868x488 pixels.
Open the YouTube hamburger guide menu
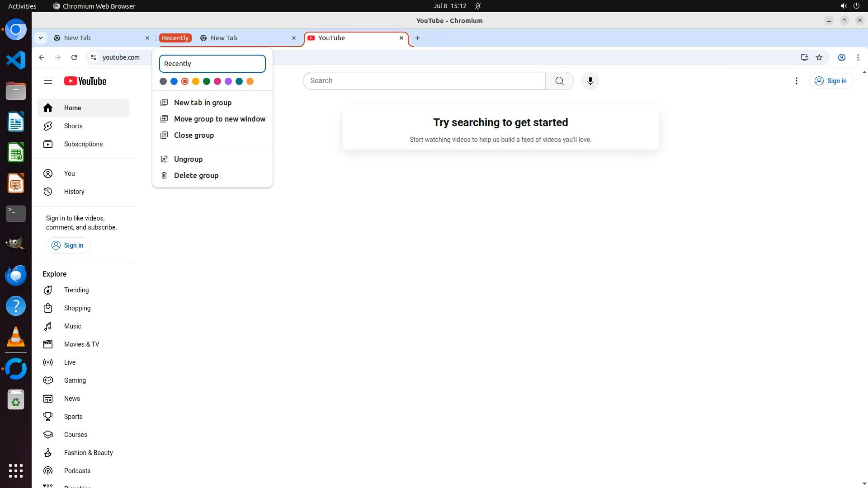tap(48, 81)
